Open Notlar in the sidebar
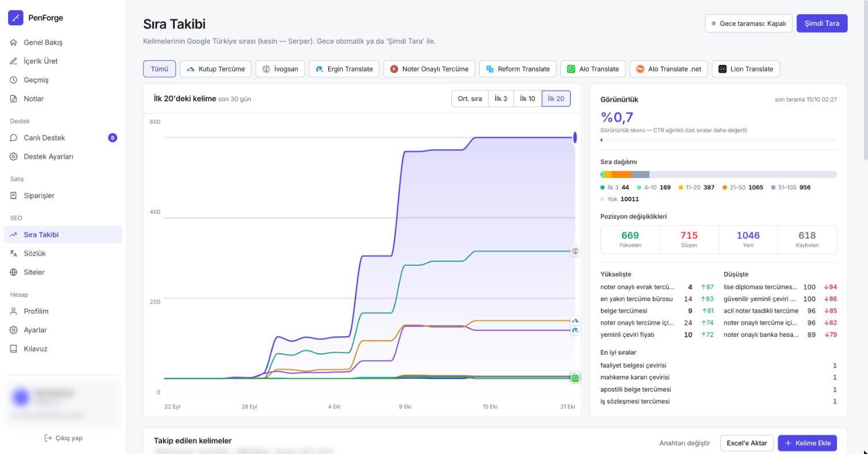 click(63, 99)
